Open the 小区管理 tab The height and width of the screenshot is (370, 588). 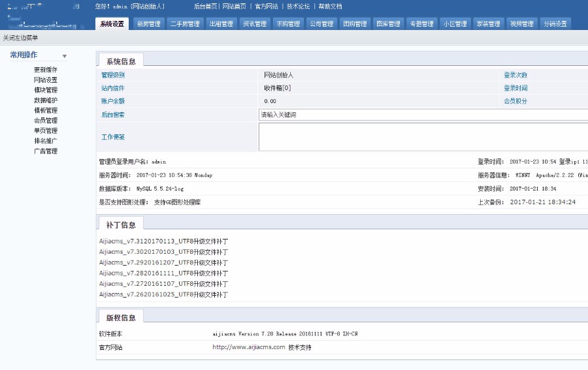click(455, 23)
